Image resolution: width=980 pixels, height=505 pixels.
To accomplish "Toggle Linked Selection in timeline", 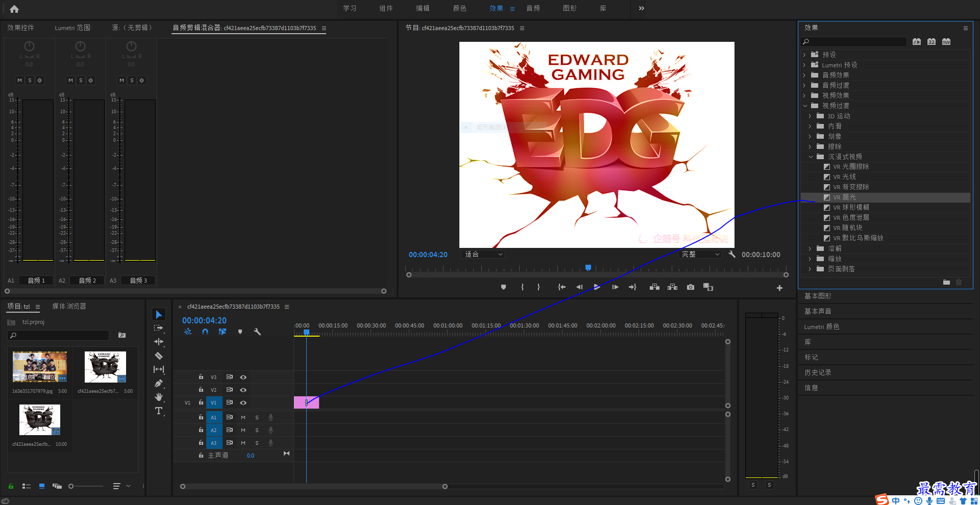I will (223, 332).
